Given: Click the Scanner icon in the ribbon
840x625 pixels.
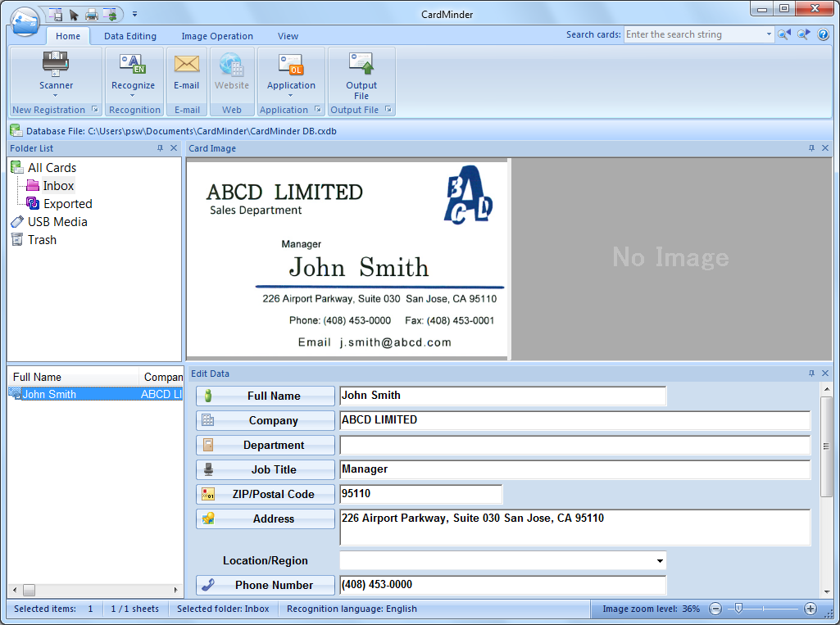Looking at the screenshot, I should (x=56, y=63).
